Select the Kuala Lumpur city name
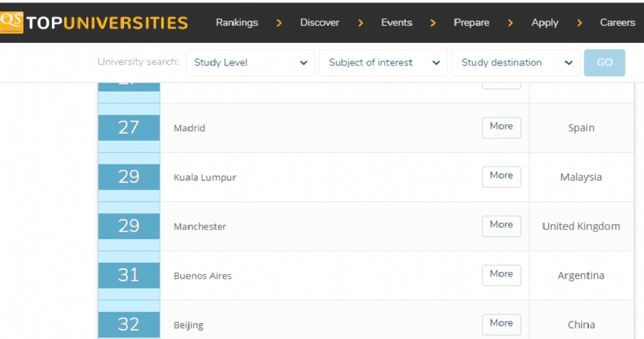This screenshot has height=339, width=644. click(205, 177)
